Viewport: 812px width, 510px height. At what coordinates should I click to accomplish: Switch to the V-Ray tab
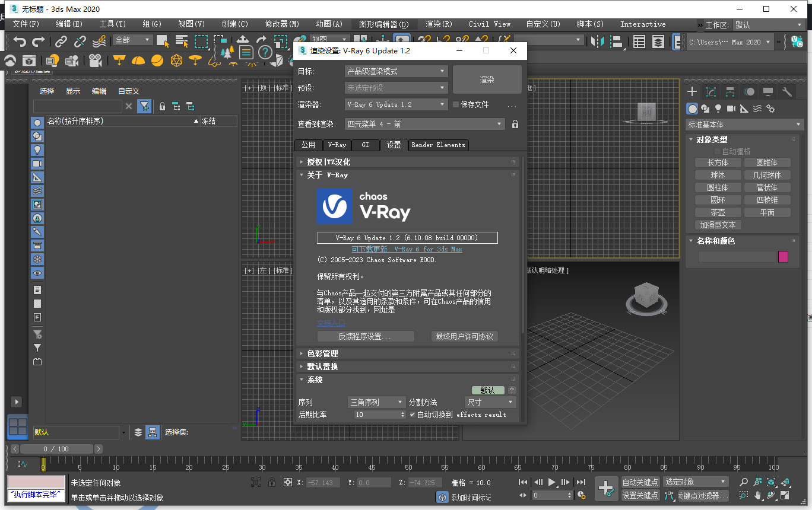(337, 145)
